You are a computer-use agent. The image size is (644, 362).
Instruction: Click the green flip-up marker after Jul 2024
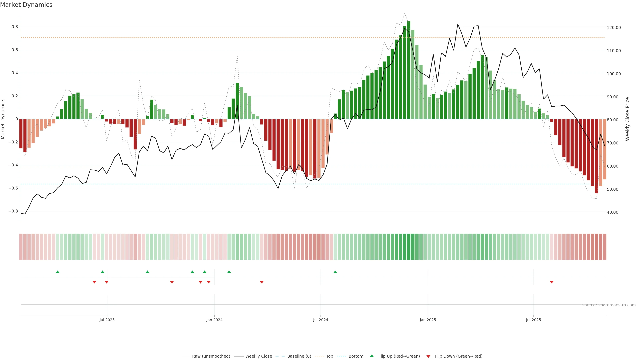335,272
